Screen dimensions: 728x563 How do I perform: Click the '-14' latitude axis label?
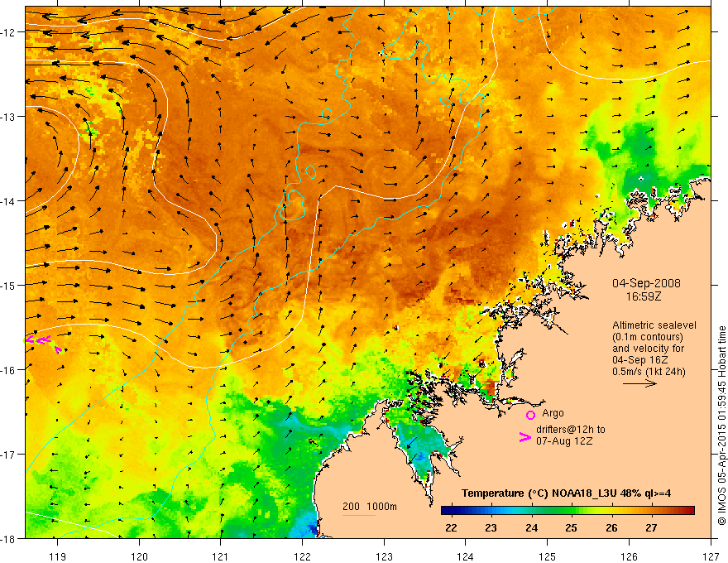coord(9,201)
